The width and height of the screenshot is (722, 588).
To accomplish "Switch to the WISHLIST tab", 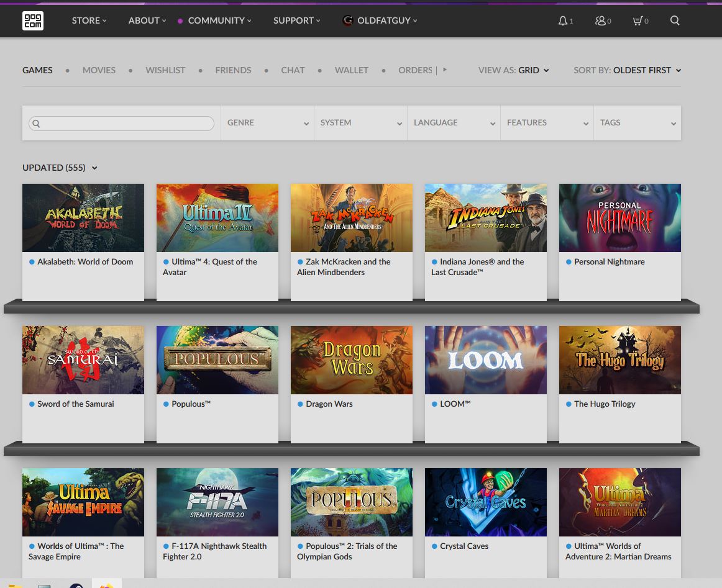I will [165, 70].
